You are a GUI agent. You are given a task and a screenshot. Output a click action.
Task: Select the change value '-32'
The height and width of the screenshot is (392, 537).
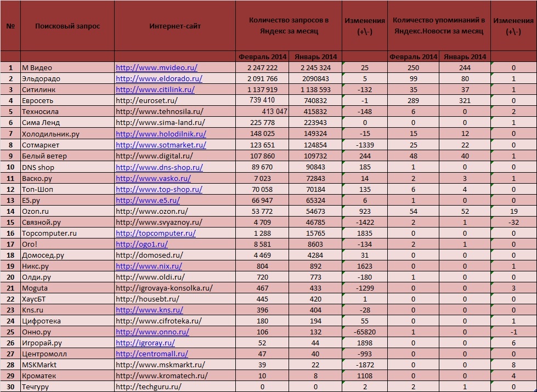click(x=514, y=222)
